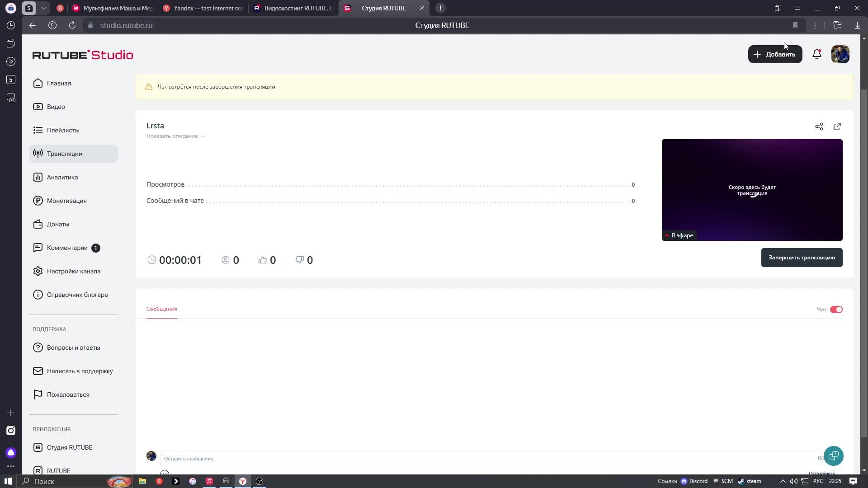Open Discord from the taskbar
The height and width of the screenshot is (488, 868).
(x=694, y=481)
